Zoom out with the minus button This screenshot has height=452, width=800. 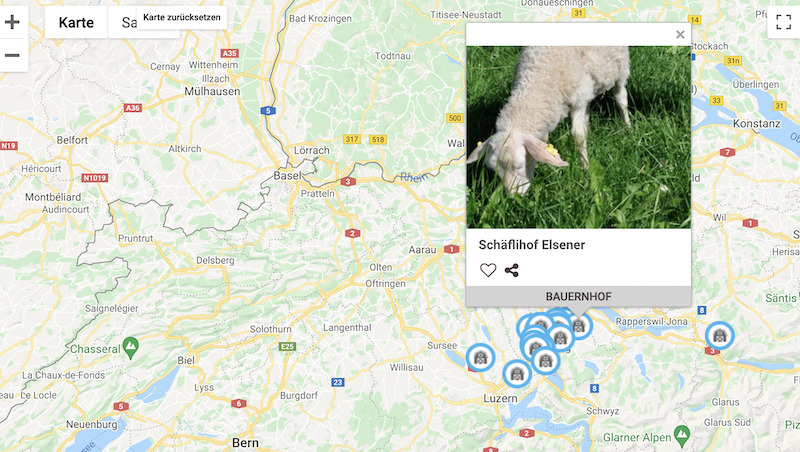tap(12, 55)
